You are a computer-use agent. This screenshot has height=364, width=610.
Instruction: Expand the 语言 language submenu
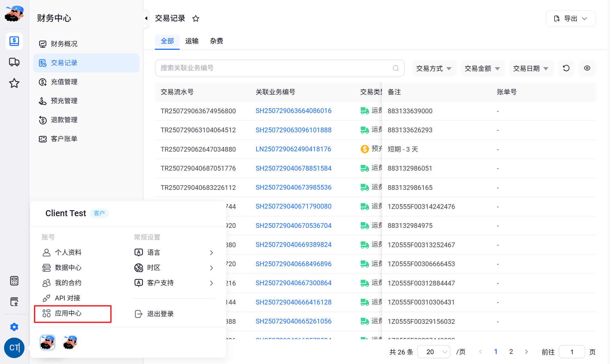[174, 252]
